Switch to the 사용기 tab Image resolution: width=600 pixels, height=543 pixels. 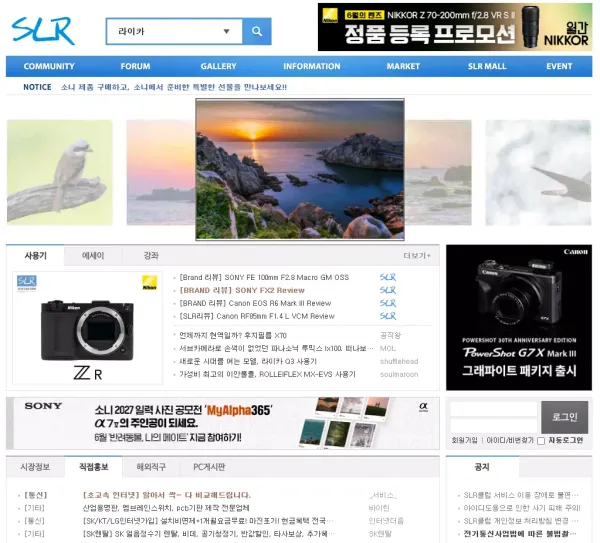pyautogui.click(x=35, y=256)
